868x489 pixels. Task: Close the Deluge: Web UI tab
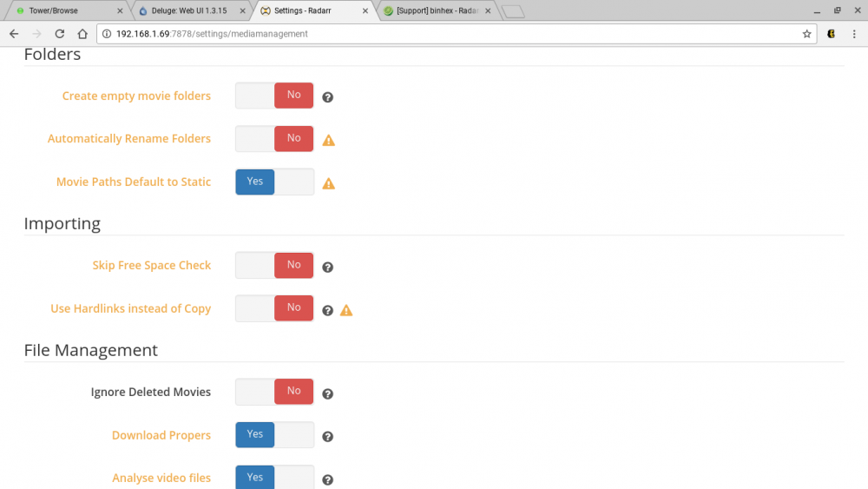[242, 10]
